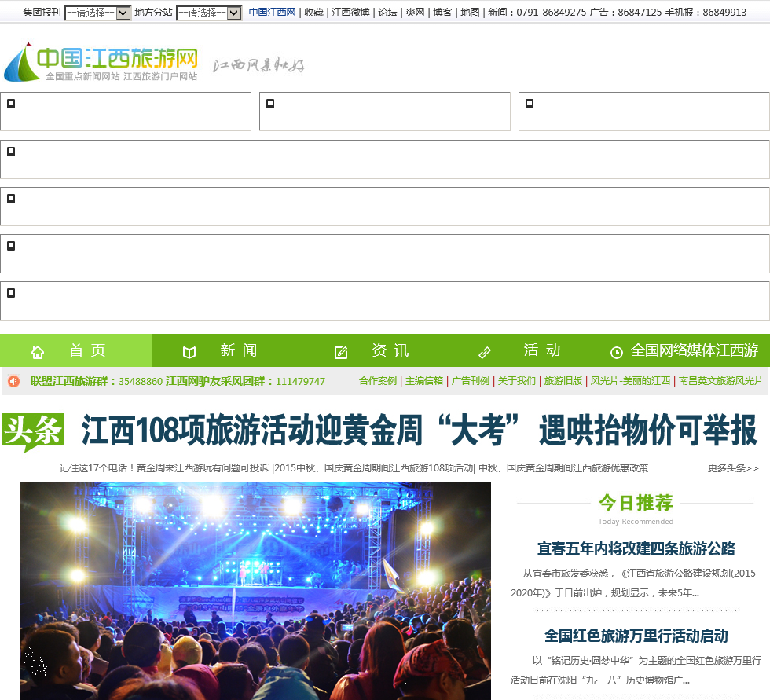Open the 主编信箱 link
This screenshot has width=770, height=700.
423,381
